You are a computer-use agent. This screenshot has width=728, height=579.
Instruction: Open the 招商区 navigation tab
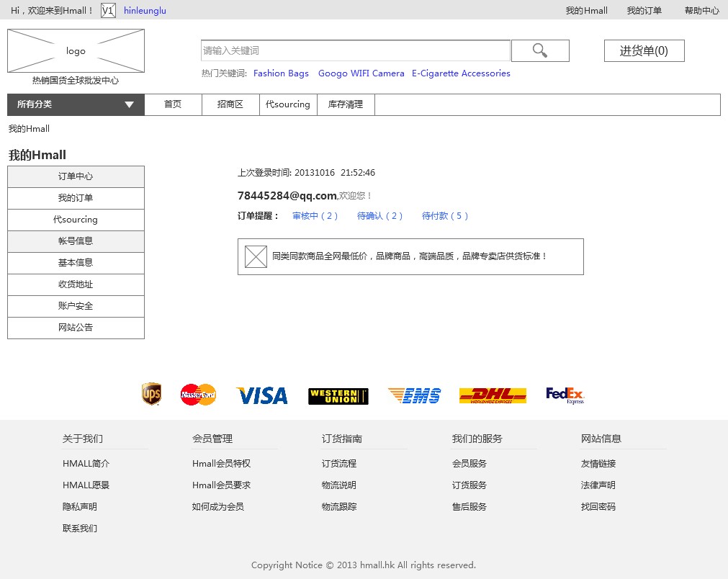tap(230, 104)
